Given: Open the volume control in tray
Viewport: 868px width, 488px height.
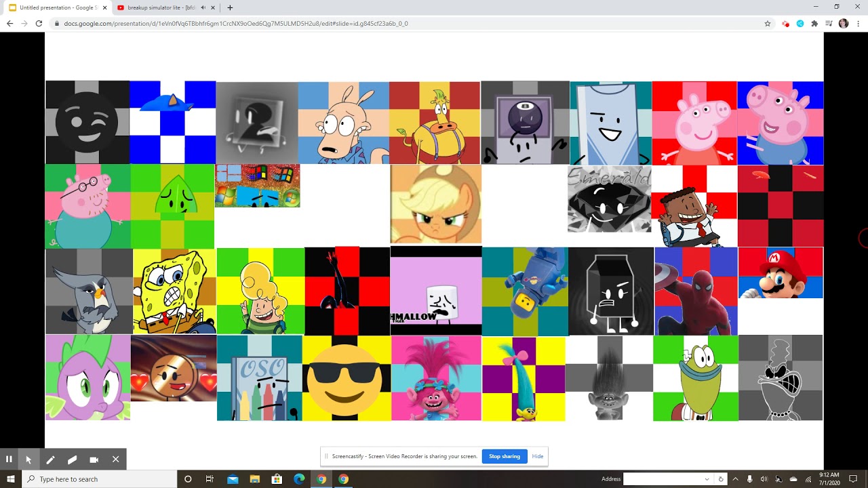Looking at the screenshot, I should tap(764, 479).
